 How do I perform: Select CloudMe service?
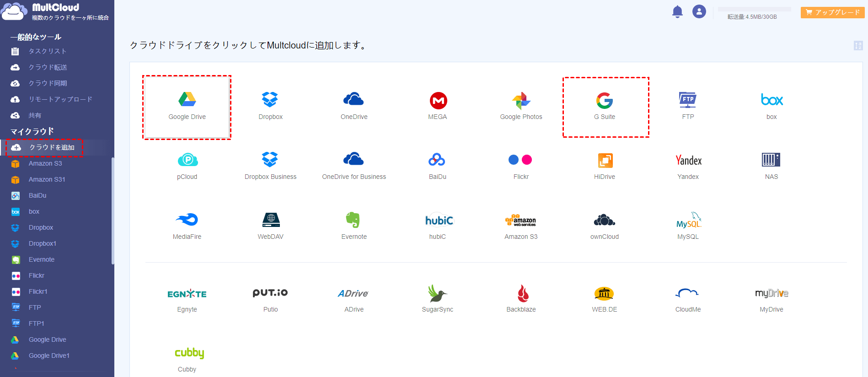click(688, 300)
